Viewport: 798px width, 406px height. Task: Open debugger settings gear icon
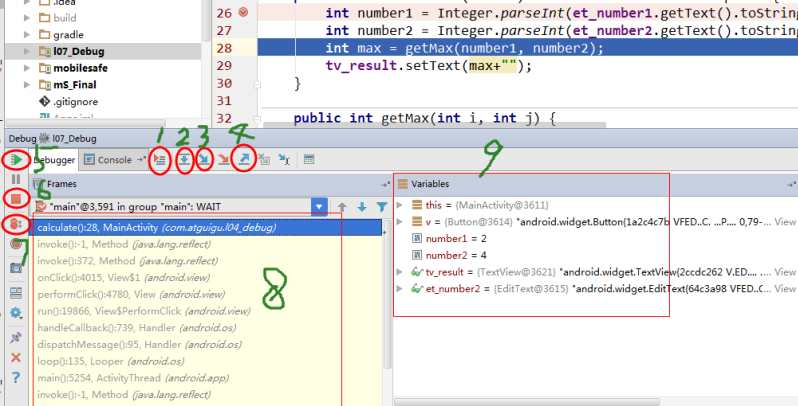(16, 312)
